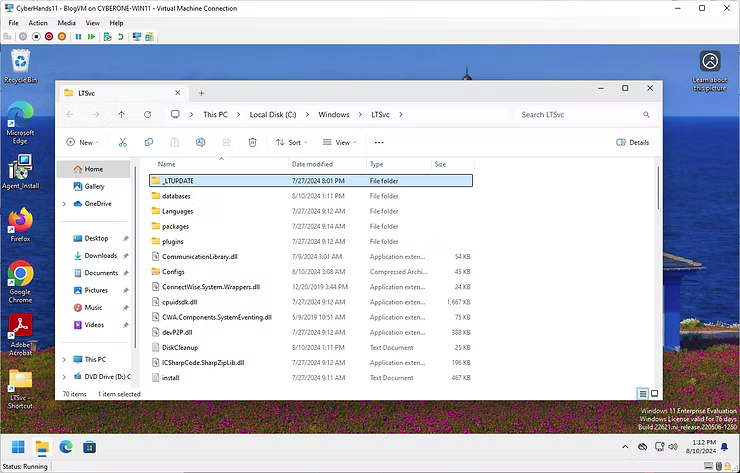Click the Back arrow in Explorer
The image size is (740, 473).
point(70,115)
